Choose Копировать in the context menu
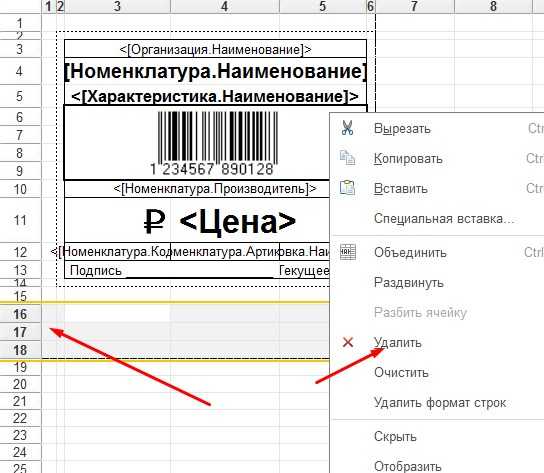544x473 pixels. point(408,159)
